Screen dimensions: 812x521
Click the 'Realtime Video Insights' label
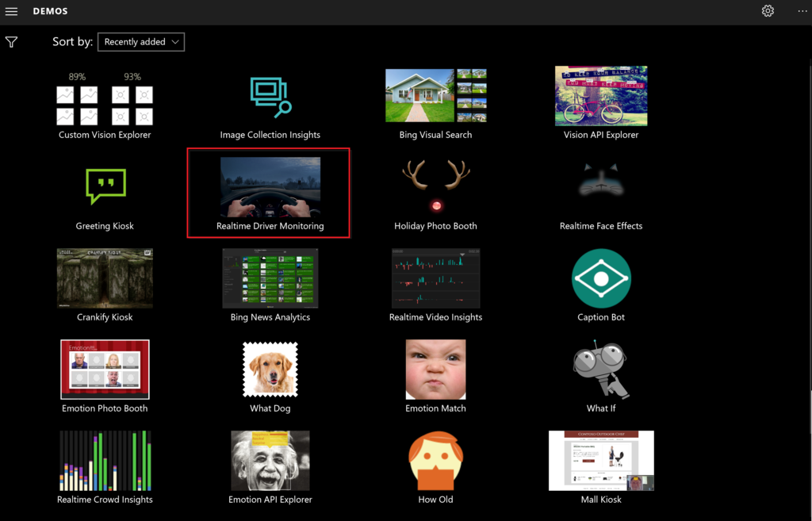point(435,317)
